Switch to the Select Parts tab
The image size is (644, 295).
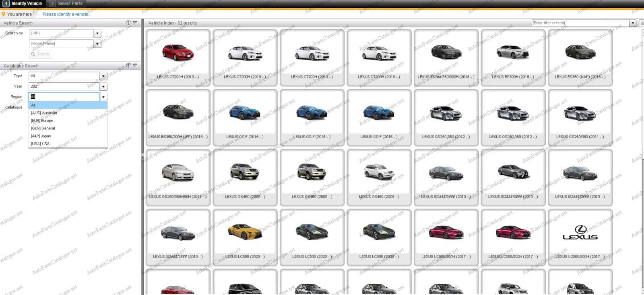tap(66, 3)
